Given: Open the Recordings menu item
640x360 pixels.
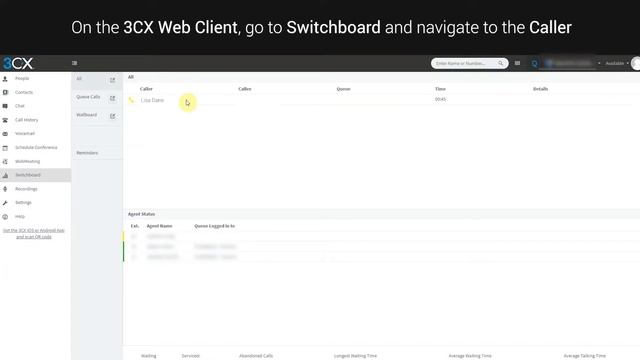Looking at the screenshot, I should click(x=35, y=189).
